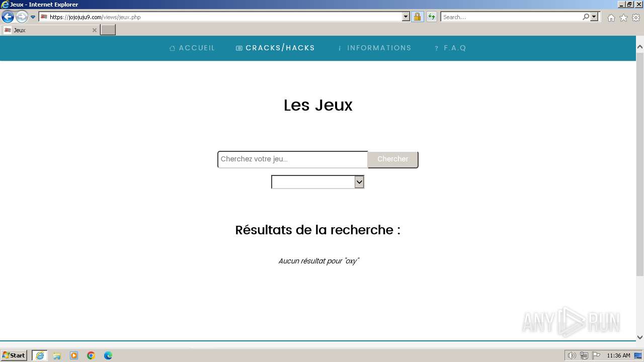Click the page scroll up arrow

[640, 47]
